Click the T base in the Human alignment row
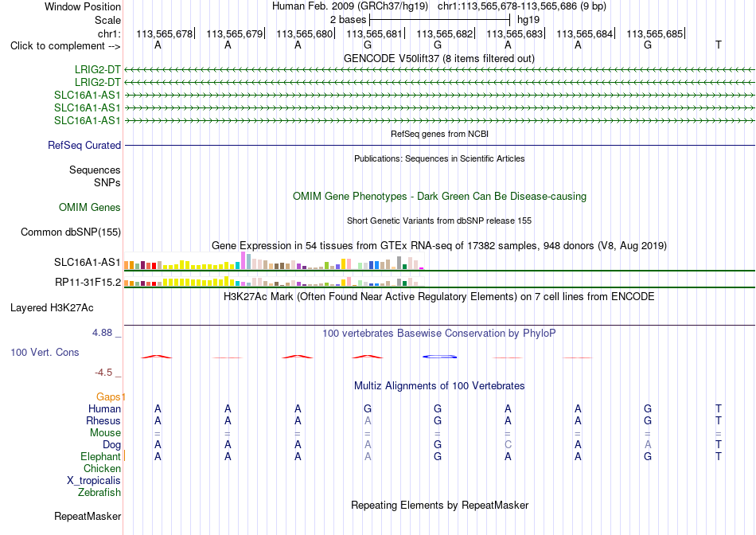This screenshot has width=756, height=535. (x=718, y=408)
